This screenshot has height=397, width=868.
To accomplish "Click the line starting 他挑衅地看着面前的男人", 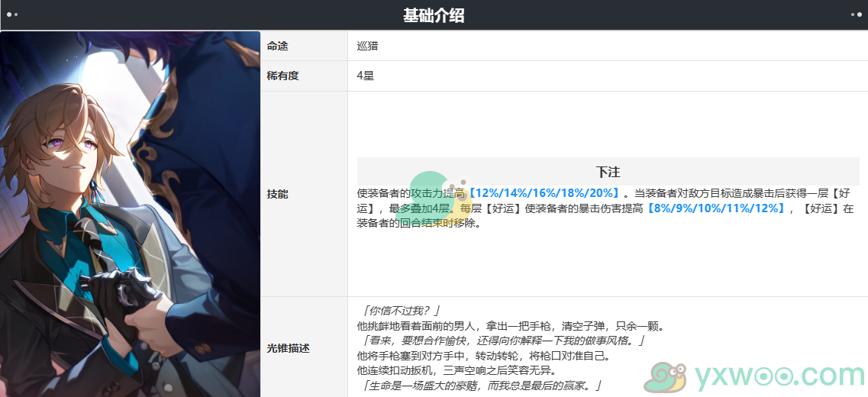I will pos(510,326).
